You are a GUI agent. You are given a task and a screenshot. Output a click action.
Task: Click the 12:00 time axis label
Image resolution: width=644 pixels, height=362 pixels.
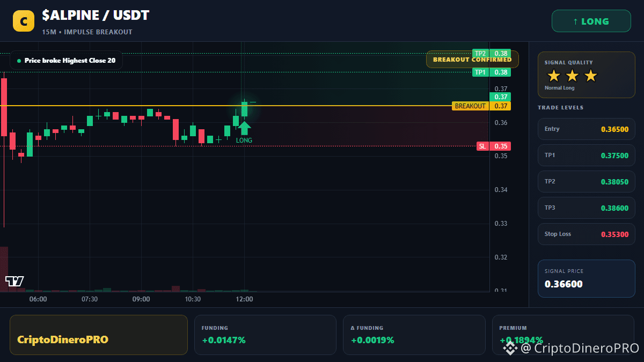coord(244,299)
